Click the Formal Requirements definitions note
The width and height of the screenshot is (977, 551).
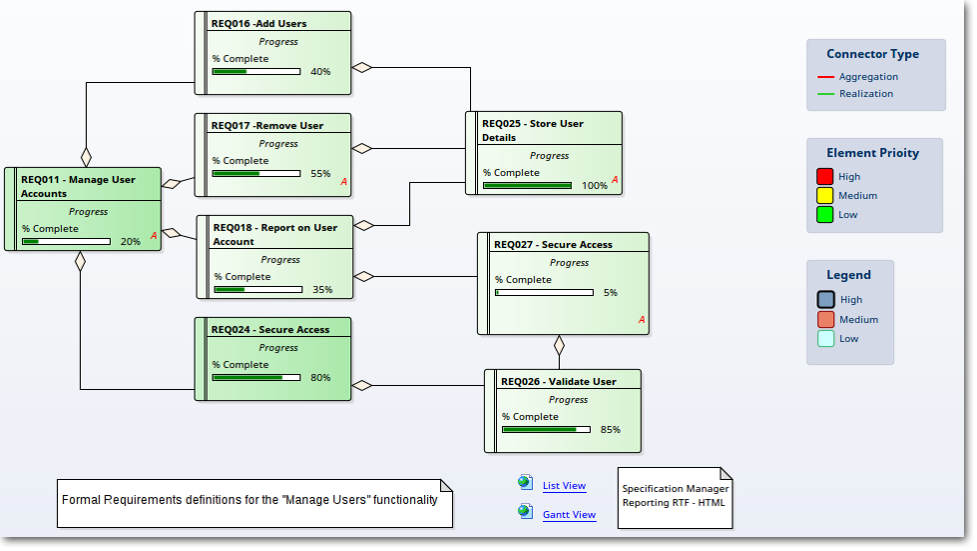coord(250,500)
